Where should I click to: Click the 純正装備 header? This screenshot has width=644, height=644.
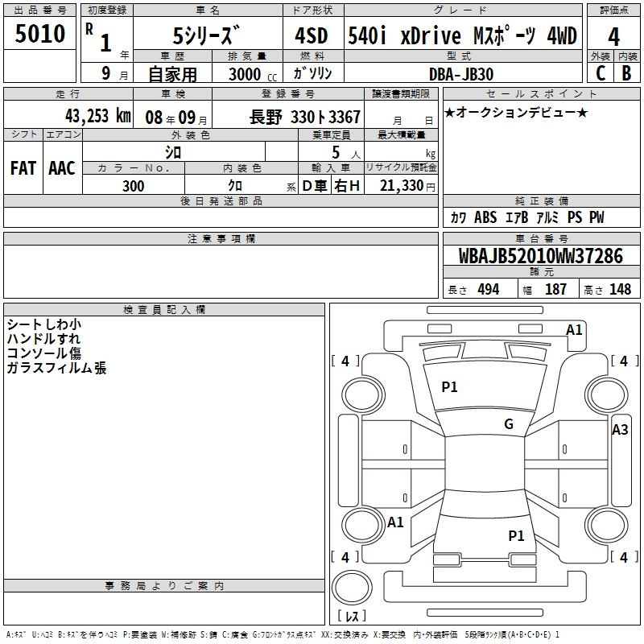coord(542,200)
